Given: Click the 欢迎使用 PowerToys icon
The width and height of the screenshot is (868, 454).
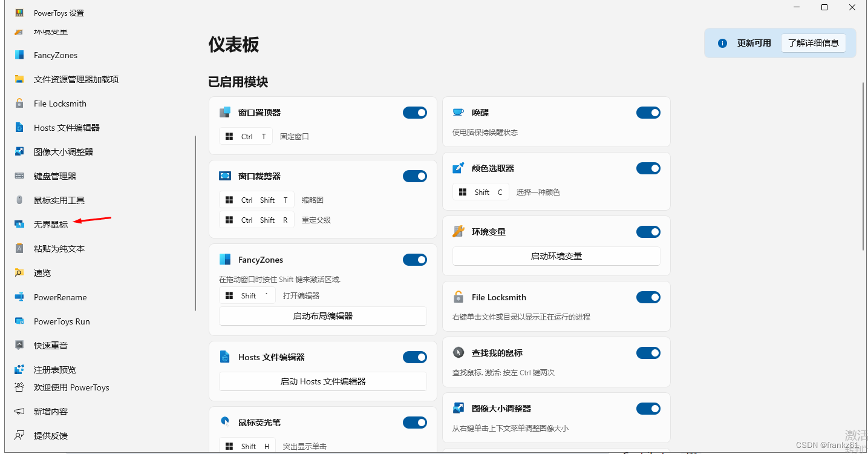Looking at the screenshot, I should pyautogui.click(x=19, y=387).
